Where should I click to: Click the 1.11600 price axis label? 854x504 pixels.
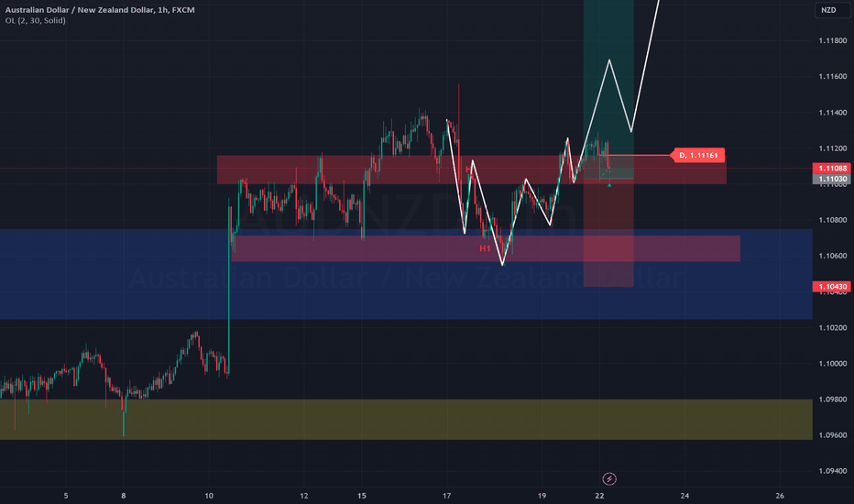(833, 76)
